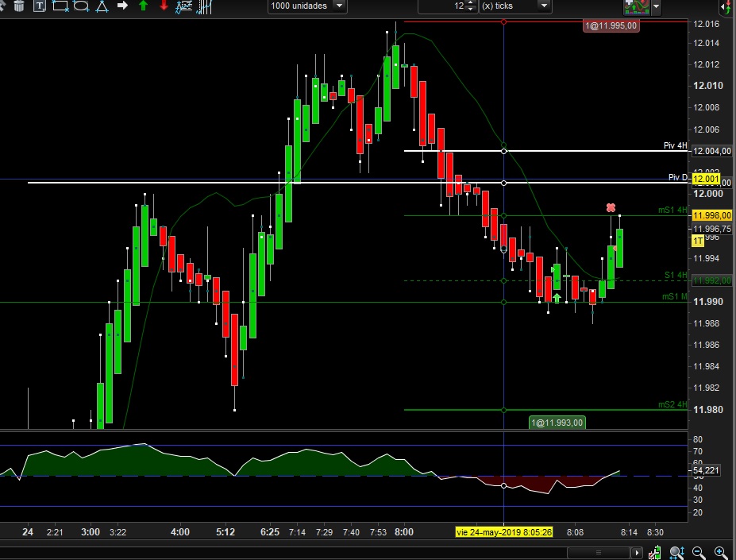Click the red X marker on chart
736x560 pixels.
point(611,207)
